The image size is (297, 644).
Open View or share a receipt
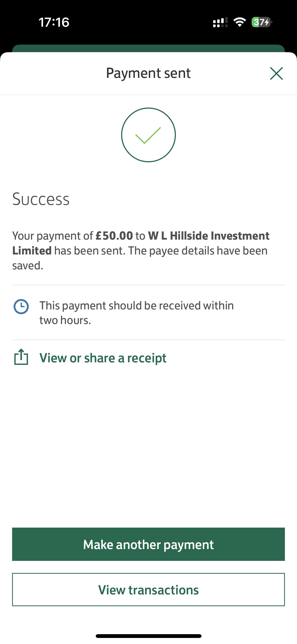click(x=103, y=358)
